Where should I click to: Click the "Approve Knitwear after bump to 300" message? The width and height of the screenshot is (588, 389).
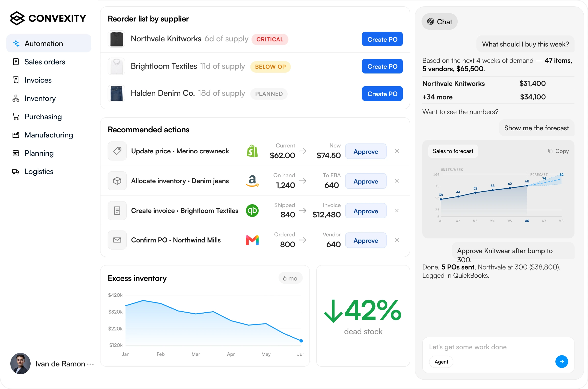pyautogui.click(x=513, y=251)
